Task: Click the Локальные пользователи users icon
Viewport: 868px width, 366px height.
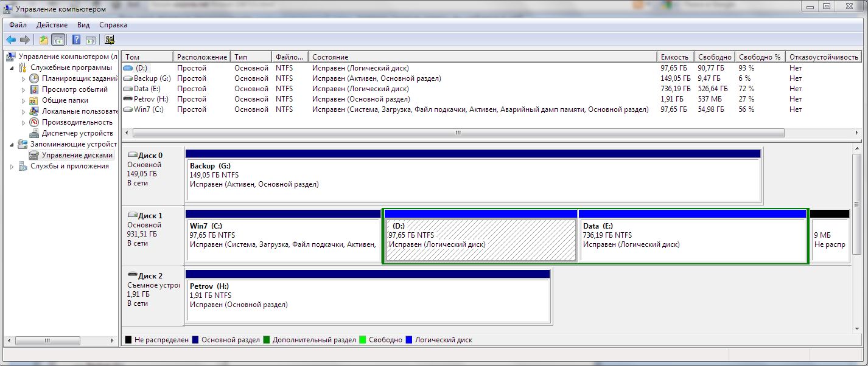Action: click(34, 111)
